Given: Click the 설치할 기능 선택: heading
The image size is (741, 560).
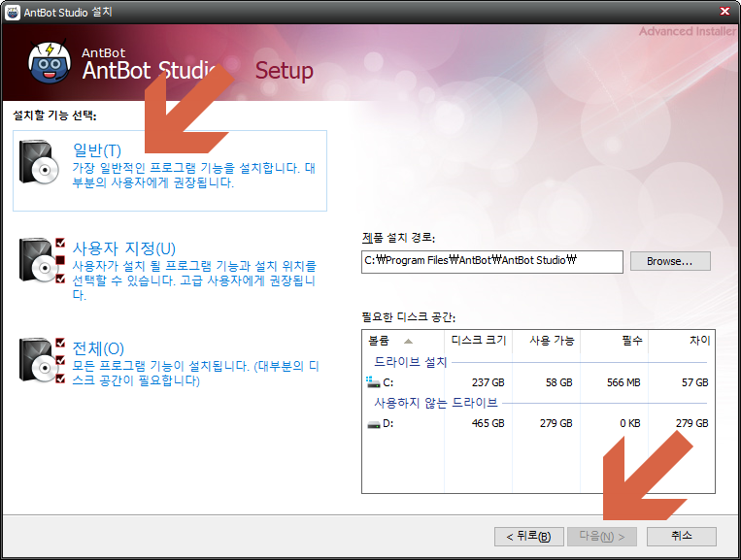Looking at the screenshot, I should [x=54, y=115].
